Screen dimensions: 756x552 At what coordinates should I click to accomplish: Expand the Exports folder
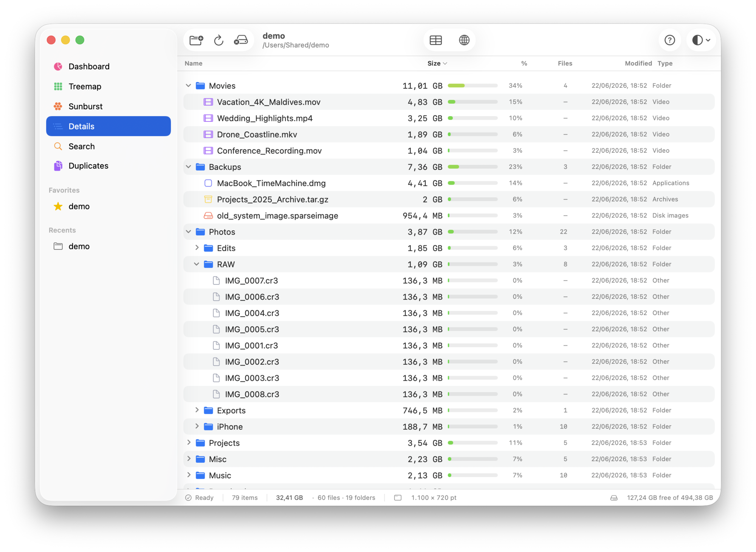tap(197, 410)
